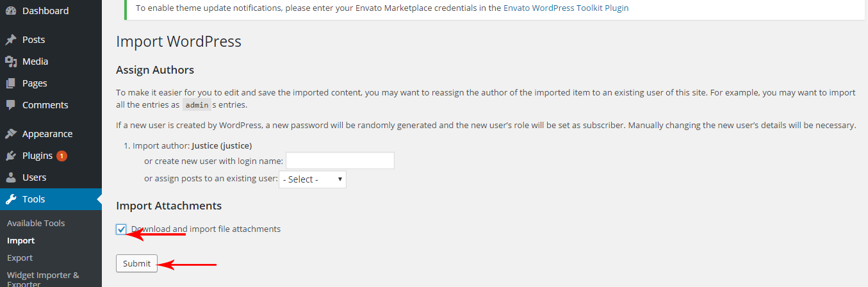
Task: Click the Plugins plug icon
Action: point(11,156)
